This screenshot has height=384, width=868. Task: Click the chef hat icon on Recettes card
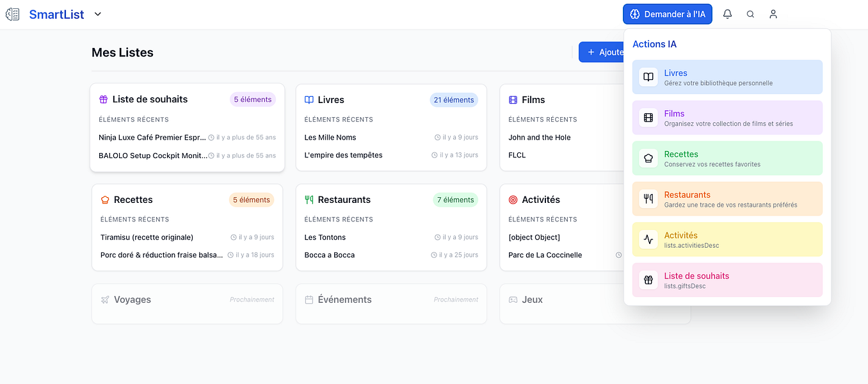(x=104, y=199)
